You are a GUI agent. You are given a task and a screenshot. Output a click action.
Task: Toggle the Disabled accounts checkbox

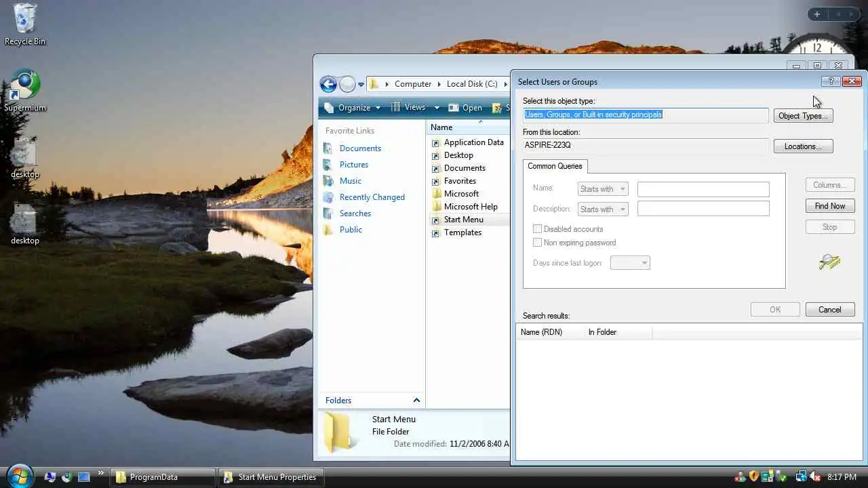pos(538,229)
